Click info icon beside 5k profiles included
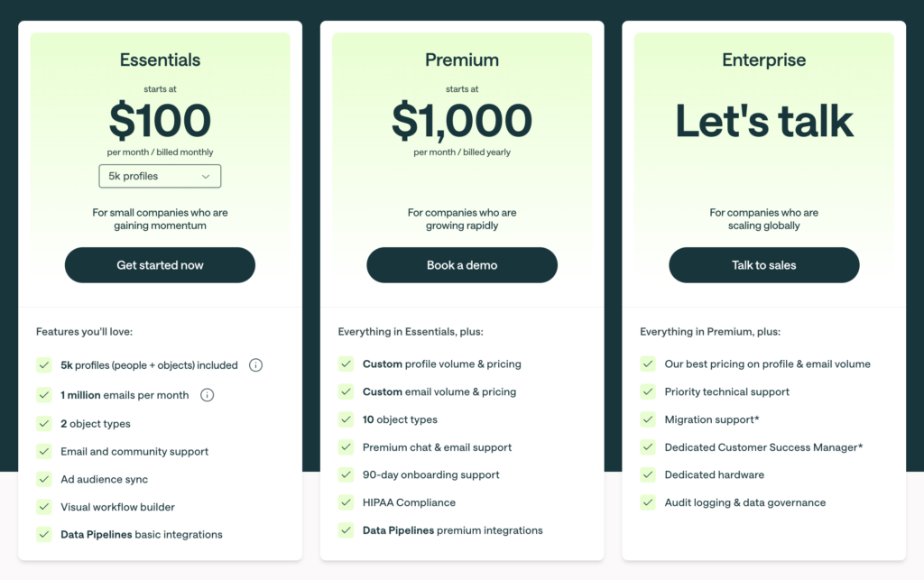 click(255, 365)
